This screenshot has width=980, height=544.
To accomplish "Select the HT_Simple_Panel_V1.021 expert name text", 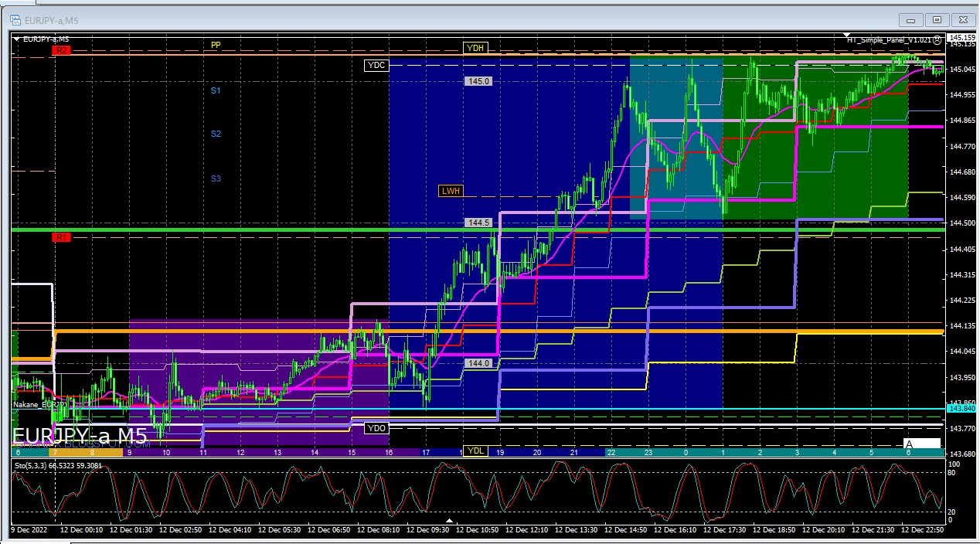I will click(x=889, y=39).
